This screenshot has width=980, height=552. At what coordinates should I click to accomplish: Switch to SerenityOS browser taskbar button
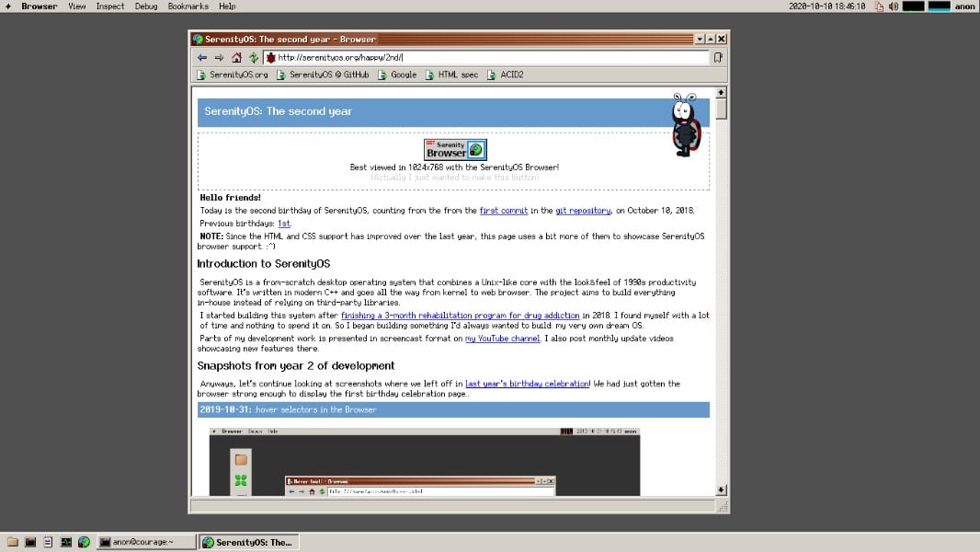[249, 542]
